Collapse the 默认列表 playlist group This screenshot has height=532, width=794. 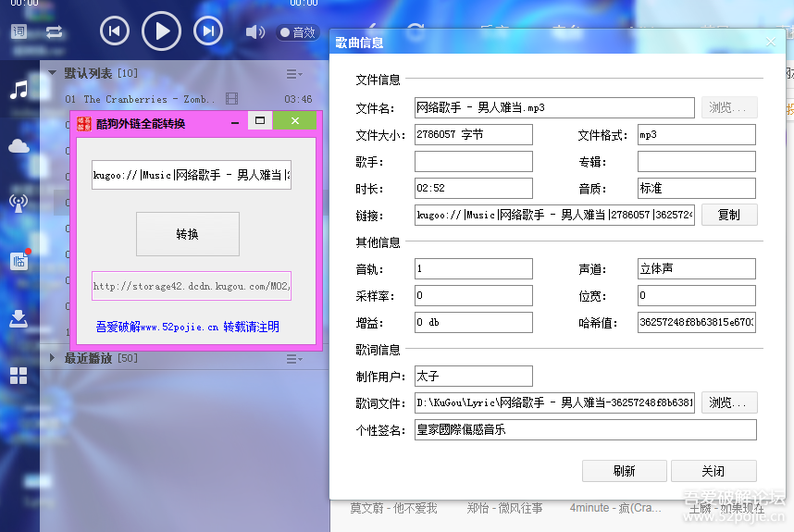[52, 73]
